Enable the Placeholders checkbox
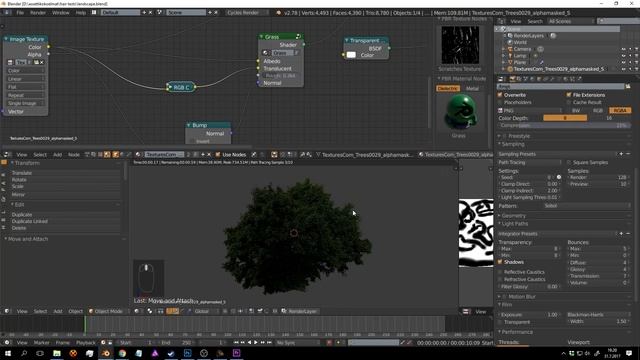This screenshot has width=640, height=360. [500, 102]
